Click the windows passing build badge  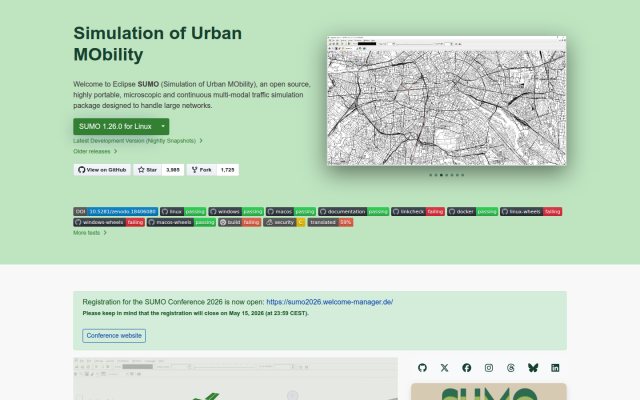tap(236, 211)
